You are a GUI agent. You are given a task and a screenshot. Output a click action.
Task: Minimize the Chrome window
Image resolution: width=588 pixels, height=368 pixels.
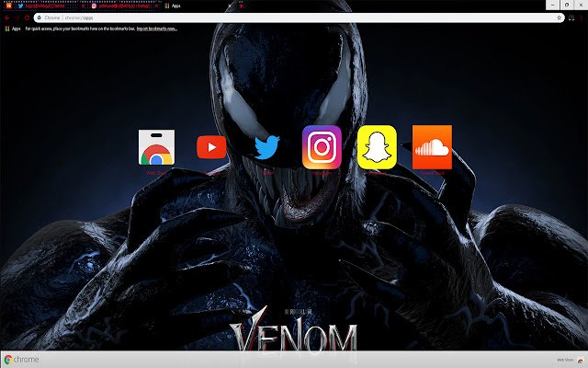(x=552, y=5)
